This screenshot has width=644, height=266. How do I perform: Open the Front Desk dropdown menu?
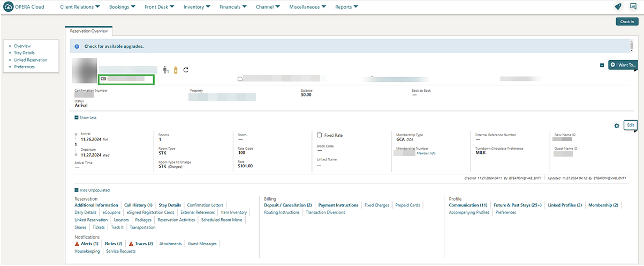(x=160, y=7)
